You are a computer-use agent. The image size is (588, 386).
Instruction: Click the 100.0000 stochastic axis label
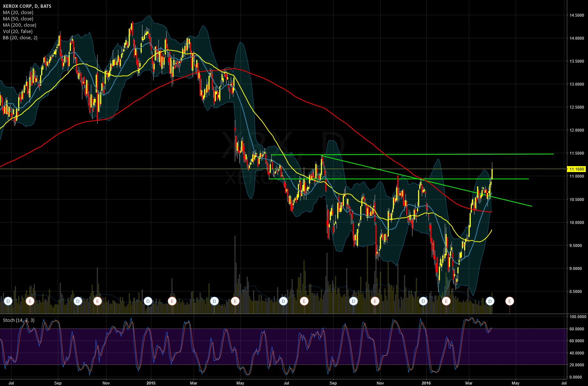(578, 317)
